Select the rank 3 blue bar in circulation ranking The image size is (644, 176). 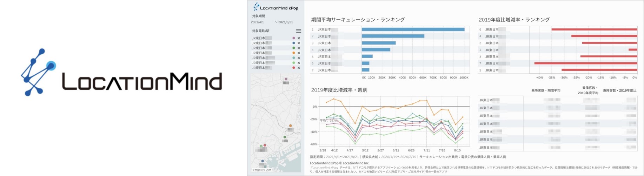click(x=379, y=43)
